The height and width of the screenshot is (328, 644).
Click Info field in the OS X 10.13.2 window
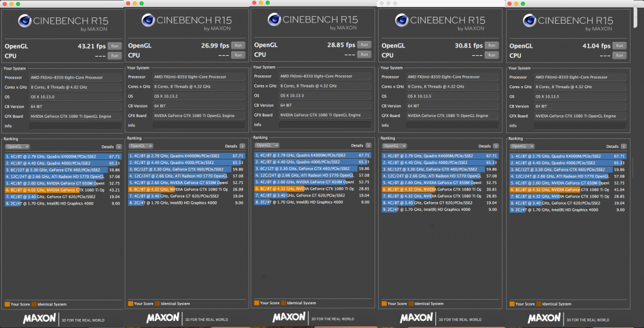coord(199,125)
